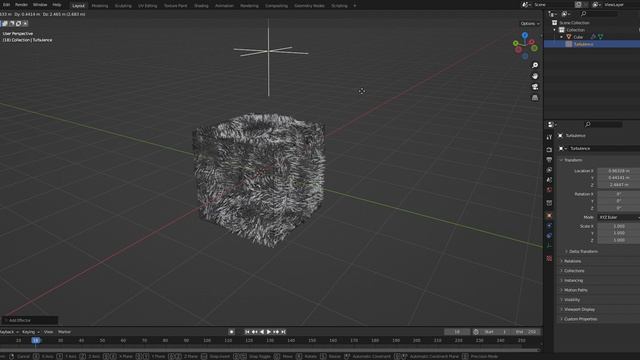Collapse the Cube row in outliner
This screenshot has height=360, width=640.
click(561, 37)
